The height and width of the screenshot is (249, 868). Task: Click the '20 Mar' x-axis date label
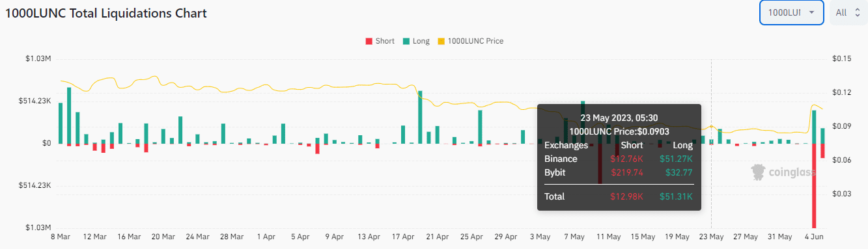point(163,237)
